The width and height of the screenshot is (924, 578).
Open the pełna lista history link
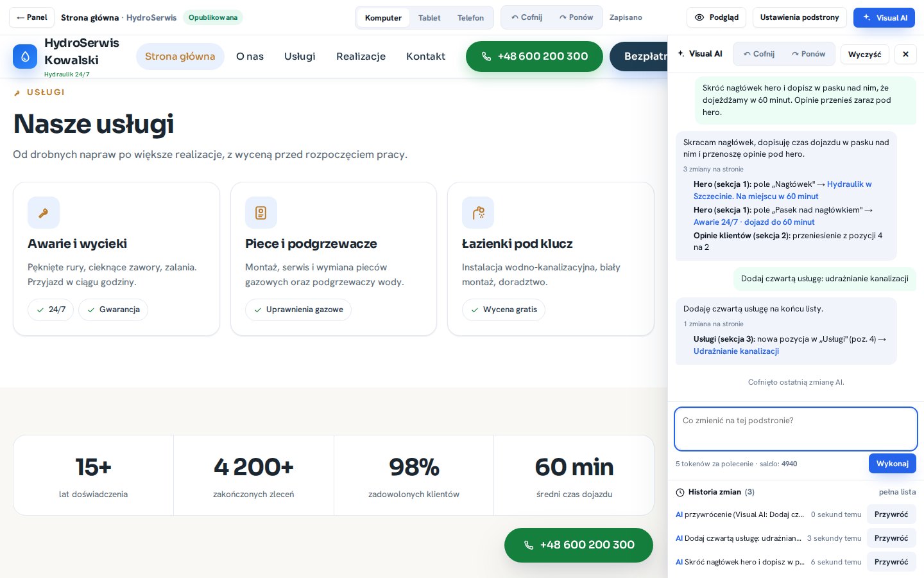pos(897,492)
